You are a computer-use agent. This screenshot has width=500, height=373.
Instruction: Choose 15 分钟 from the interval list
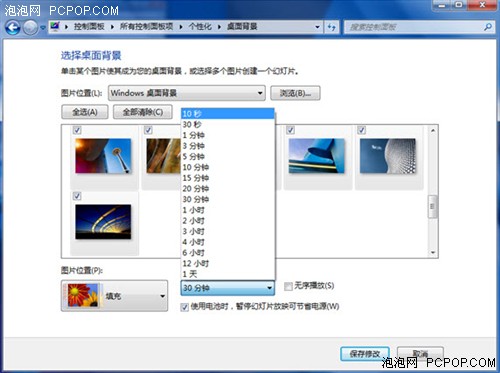tap(228, 178)
